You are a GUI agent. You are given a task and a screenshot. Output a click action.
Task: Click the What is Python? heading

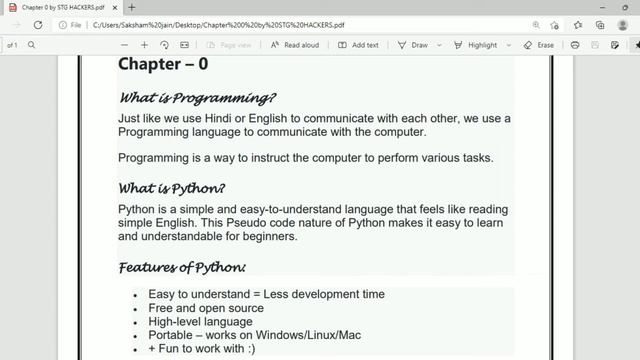coord(172,189)
